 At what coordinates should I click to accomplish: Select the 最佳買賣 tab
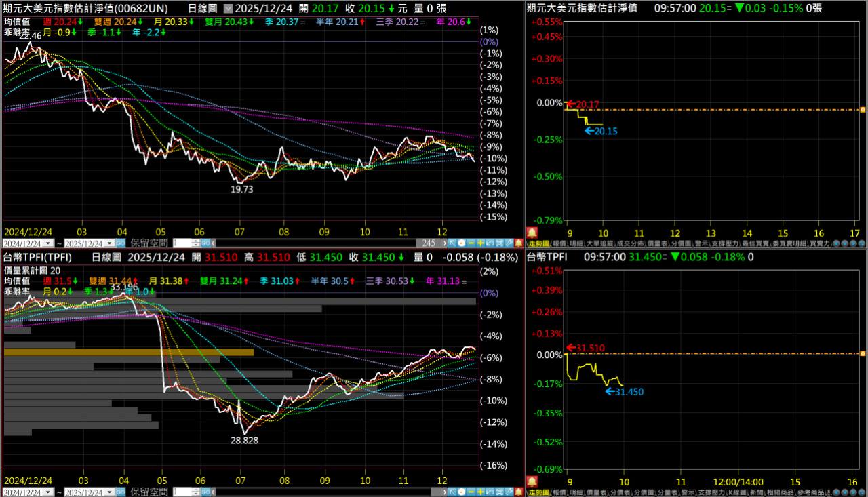click(x=756, y=243)
